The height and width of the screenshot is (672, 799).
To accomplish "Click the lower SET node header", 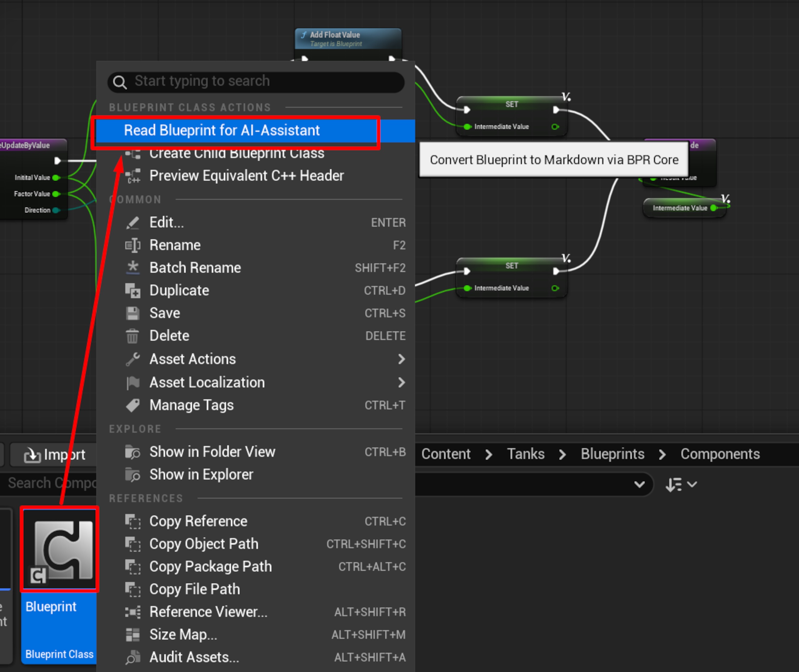I will coord(512,266).
